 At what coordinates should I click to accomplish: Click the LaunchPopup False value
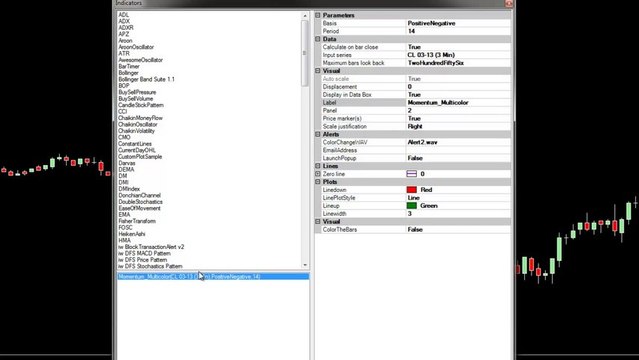[x=458, y=158]
